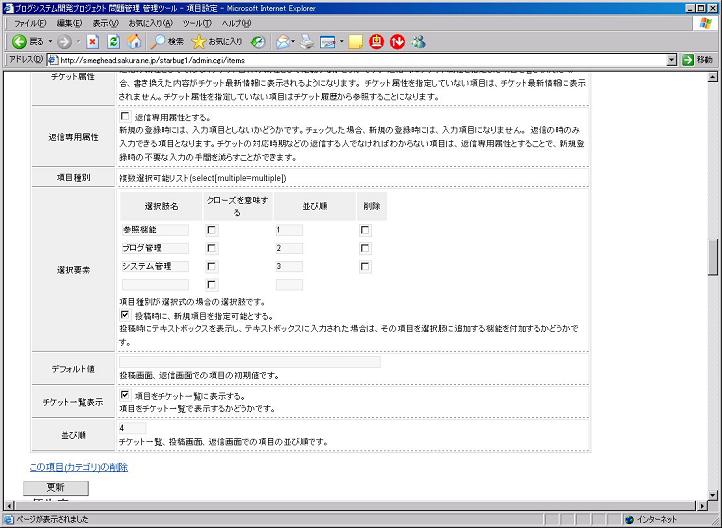Check the delete checkbox for システム管理 row
Image resolution: width=722 pixels, height=528 pixels.
point(365,266)
